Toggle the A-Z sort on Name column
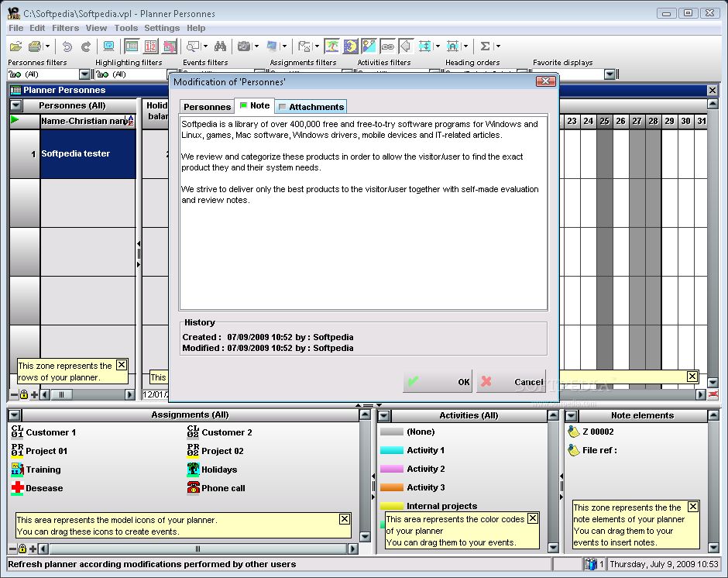 pos(130,121)
